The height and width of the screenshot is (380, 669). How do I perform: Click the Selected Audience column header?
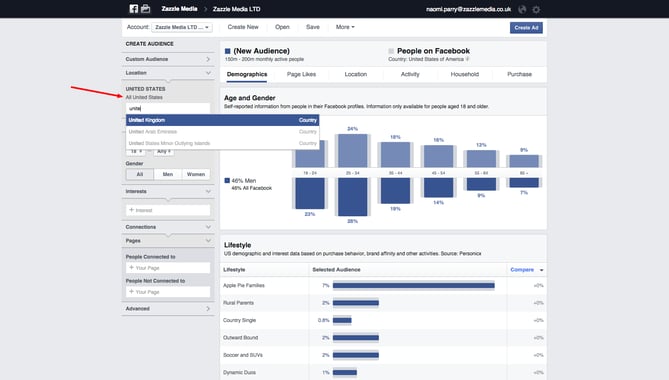pyautogui.click(x=336, y=270)
